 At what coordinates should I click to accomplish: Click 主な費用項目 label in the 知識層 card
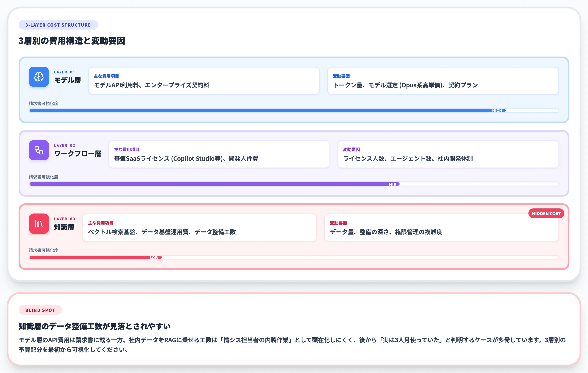(x=100, y=223)
